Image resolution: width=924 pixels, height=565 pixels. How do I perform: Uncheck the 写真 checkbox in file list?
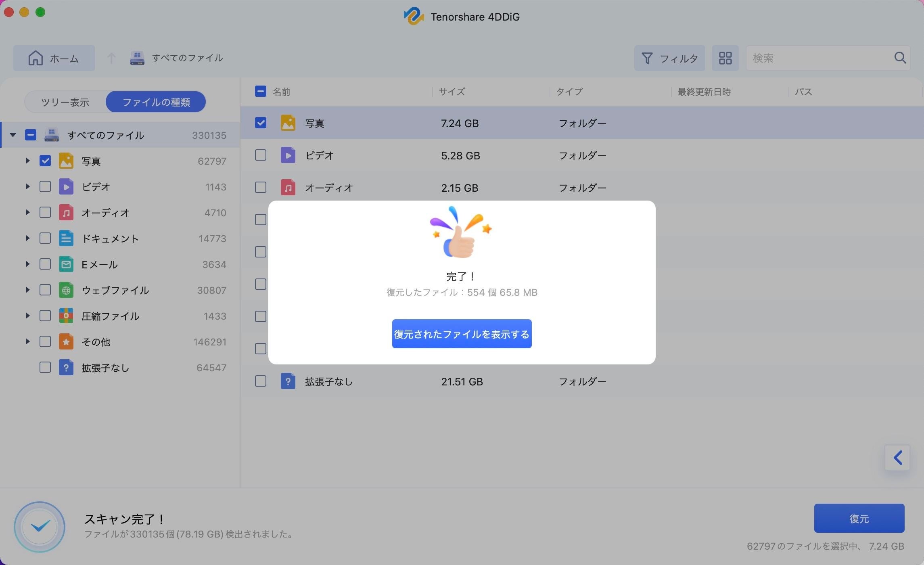coord(261,123)
